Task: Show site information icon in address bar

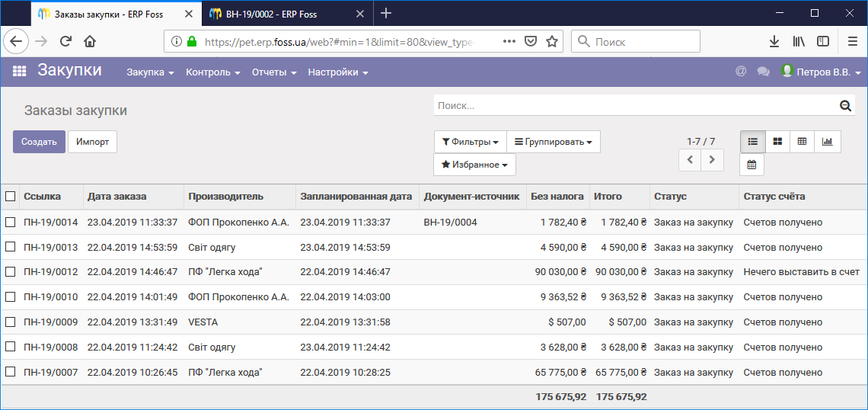Action: pyautogui.click(x=176, y=42)
